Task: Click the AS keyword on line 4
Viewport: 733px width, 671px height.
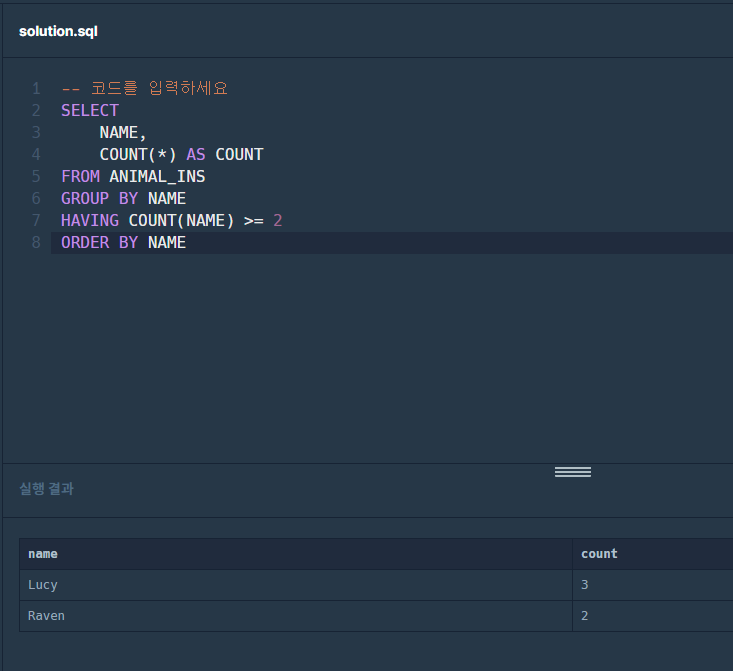Action: tap(196, 154)
